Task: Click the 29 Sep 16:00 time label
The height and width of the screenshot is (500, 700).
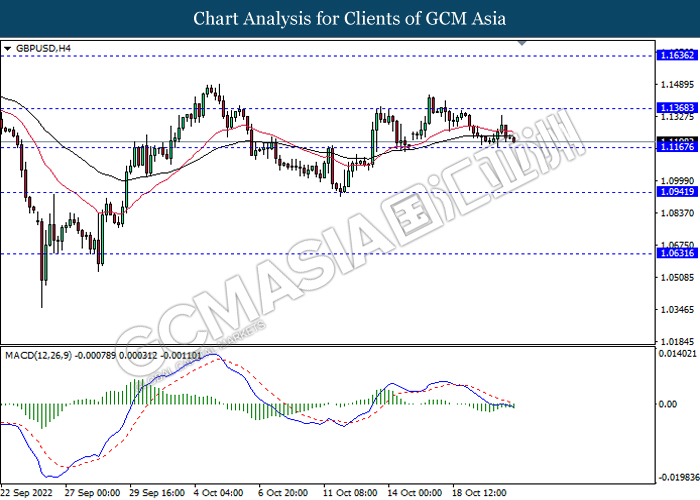Action: [157, 493]
